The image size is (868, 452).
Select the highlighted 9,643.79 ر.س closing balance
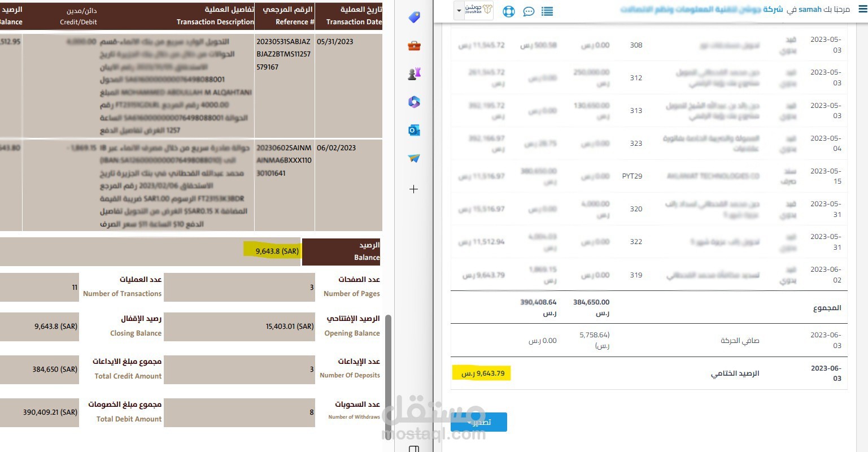[x=483, y=373]
